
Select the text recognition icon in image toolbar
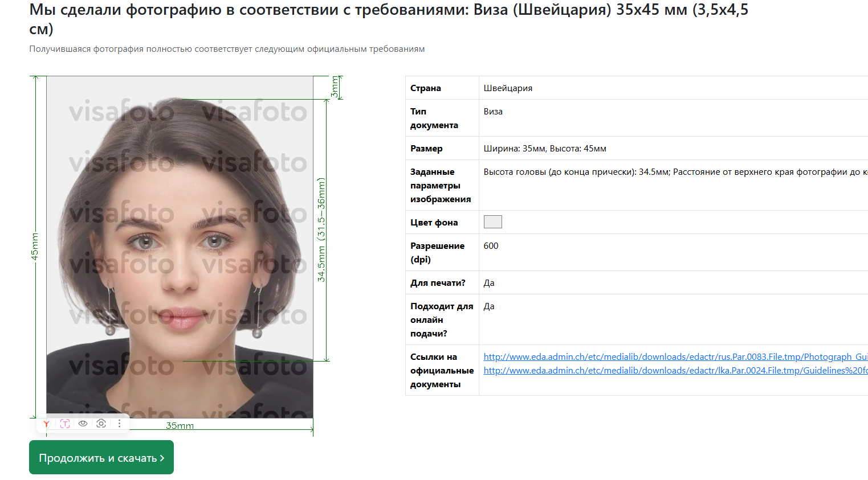coord(65,424)
